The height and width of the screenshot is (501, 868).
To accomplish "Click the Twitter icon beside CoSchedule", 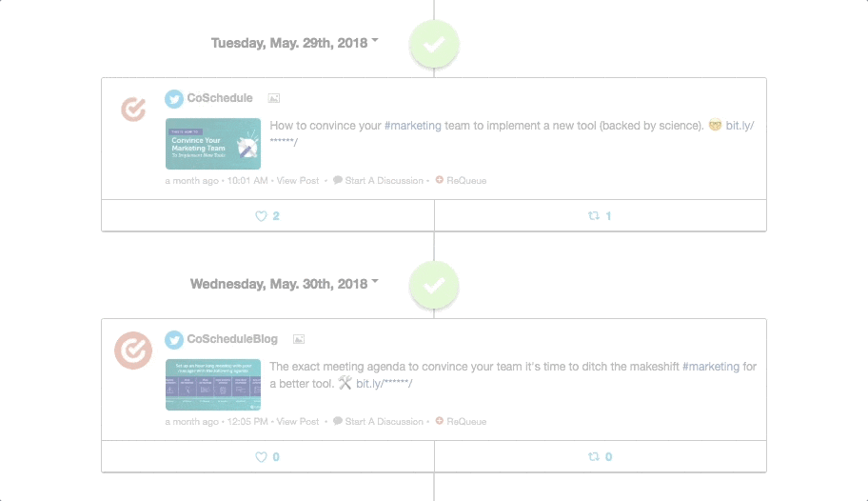I will point(174,99).
